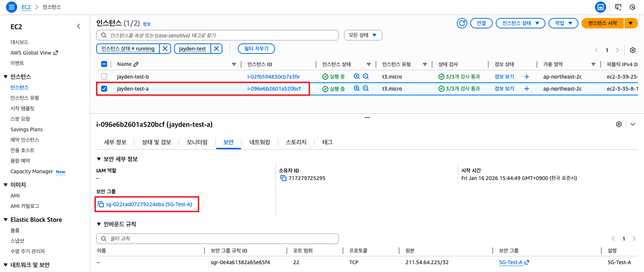The height and width of the screenshot is (272, 644).
Task: Select the 보안 tab
Action: point(228,142)
